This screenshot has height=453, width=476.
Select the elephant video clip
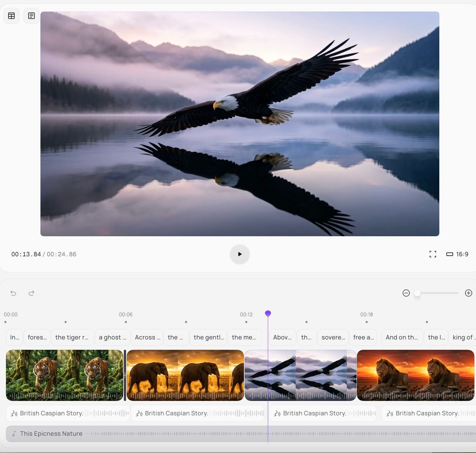185,375
